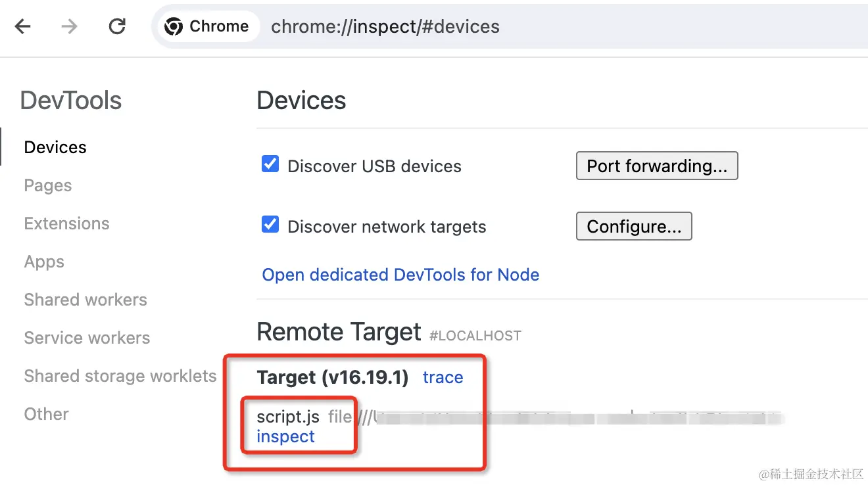Image resolution: width=868 pixels, height=485 pixels.
Task: Open the Other section
Action: coord(46,414)
